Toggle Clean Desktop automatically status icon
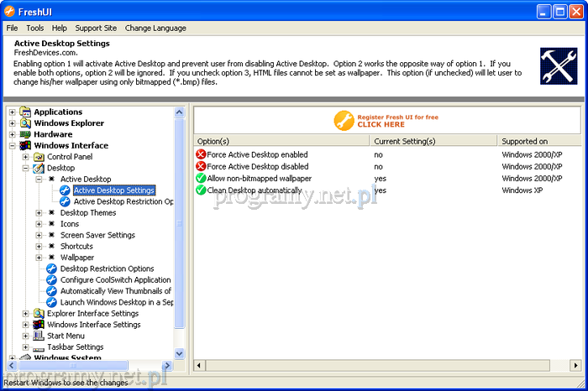The image size is (588, 391). 201,190
